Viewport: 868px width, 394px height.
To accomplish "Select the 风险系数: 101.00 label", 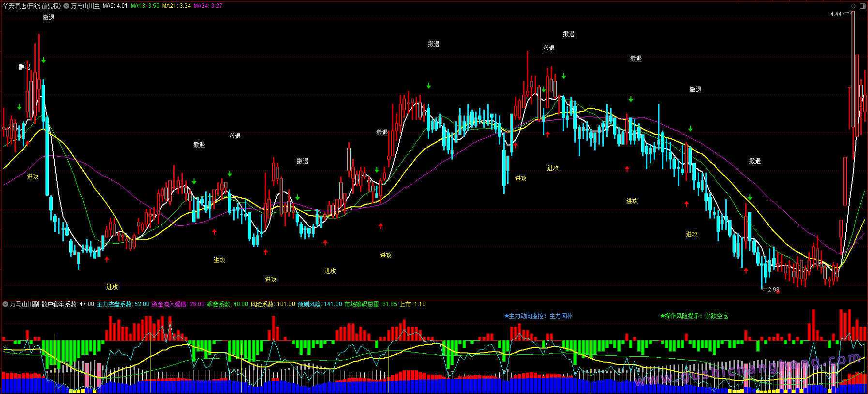I will pyautogui.click(x=272, y=304).
